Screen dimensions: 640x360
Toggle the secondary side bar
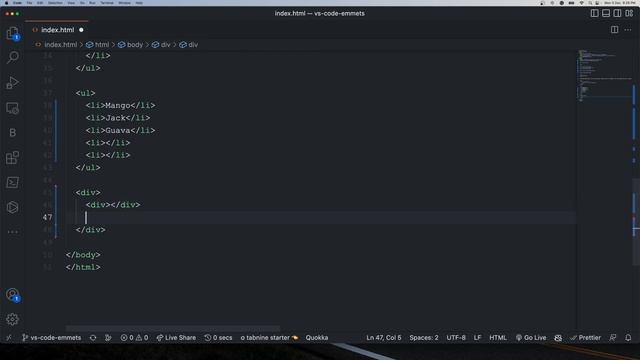tap(618, 13)
